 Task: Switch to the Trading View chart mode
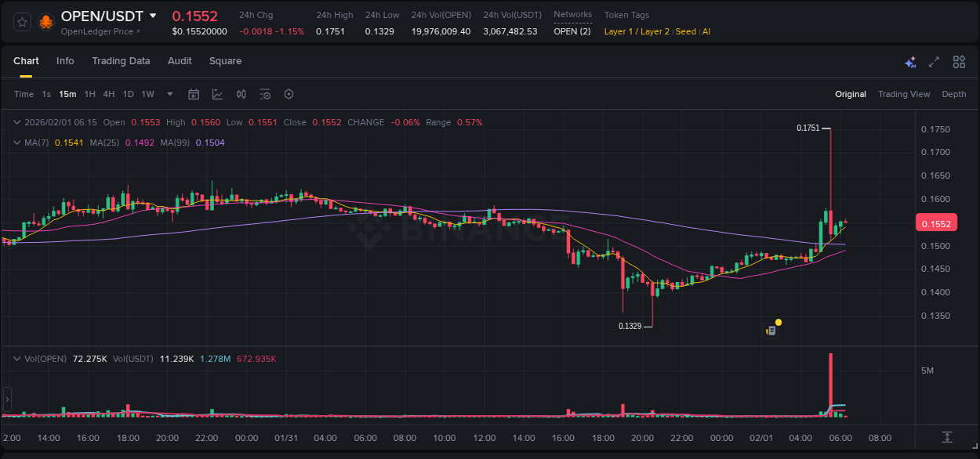pyautogui.click(x=904, y=94)
